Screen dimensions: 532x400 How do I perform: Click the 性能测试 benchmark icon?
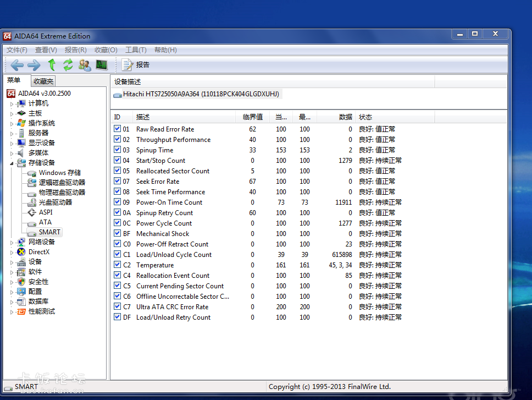(x=21, y=311)
